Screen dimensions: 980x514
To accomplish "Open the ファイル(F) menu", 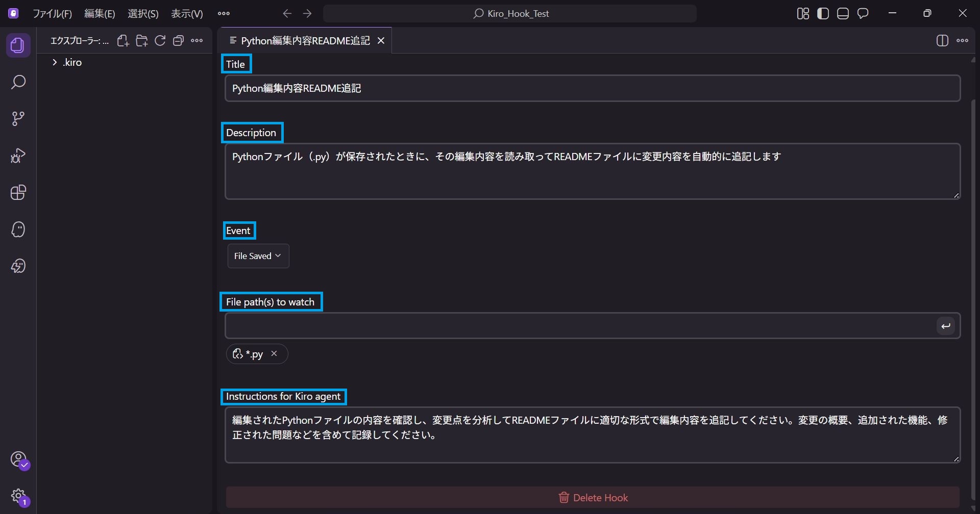I will [53, 13].
